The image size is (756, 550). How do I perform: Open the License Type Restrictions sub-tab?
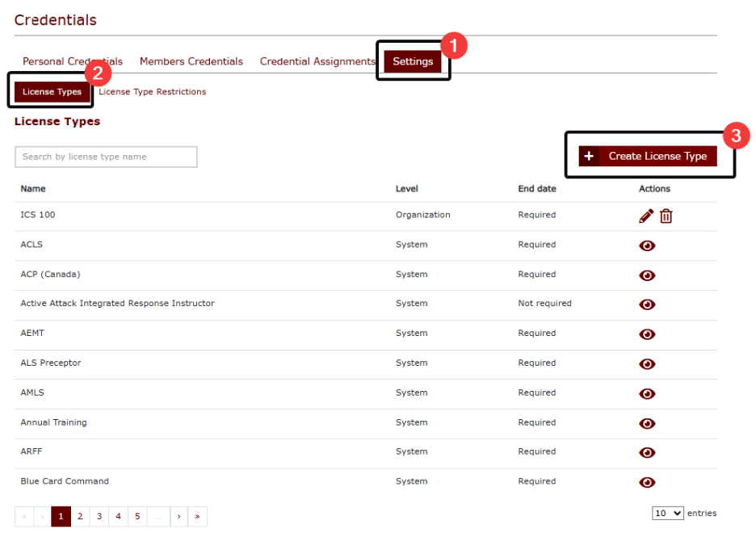tap(153, 91)
